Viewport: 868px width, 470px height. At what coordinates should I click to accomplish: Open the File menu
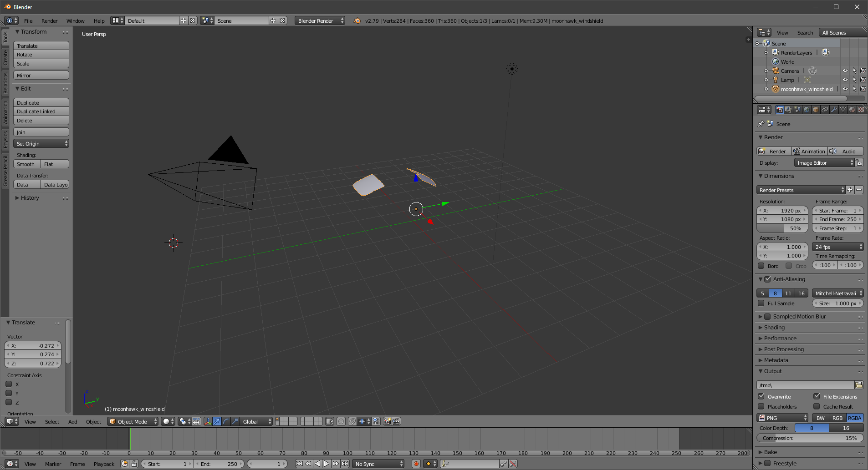click(28, 20)
